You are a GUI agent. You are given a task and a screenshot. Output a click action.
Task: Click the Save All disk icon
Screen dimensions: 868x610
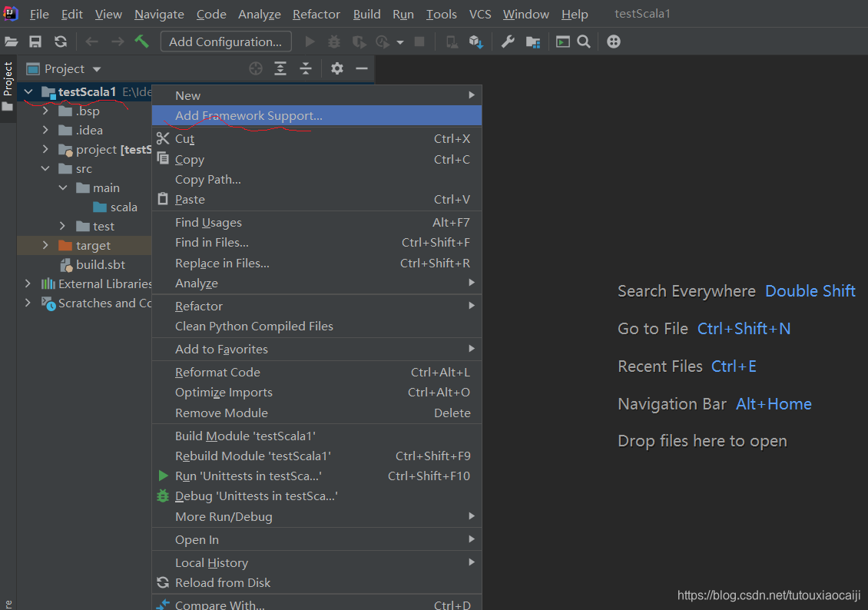[35, 41]
